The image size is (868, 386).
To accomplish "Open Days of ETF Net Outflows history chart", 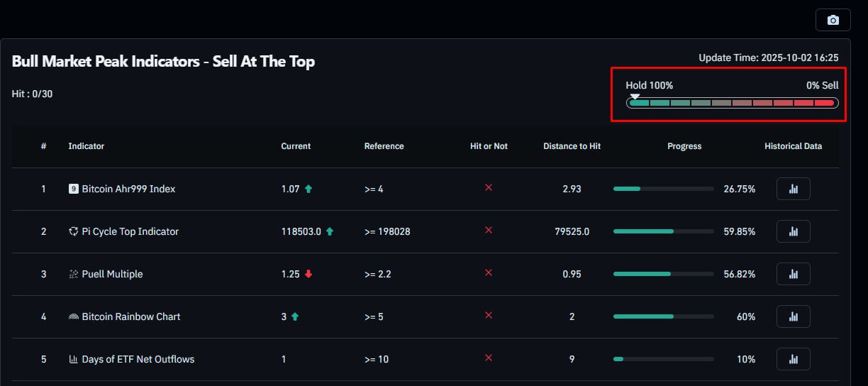I will [794, 360].
